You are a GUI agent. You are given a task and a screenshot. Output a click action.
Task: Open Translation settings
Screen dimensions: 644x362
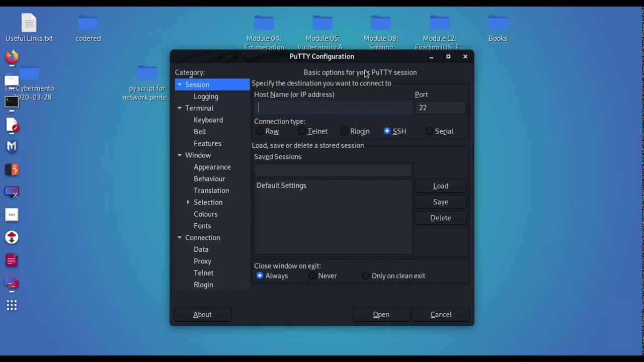click(211, 191)
